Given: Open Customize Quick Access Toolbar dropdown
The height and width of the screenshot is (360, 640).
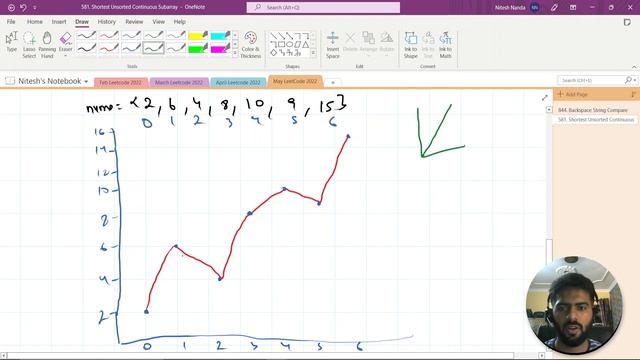Looking at the screenshot, I should (35, 8).
